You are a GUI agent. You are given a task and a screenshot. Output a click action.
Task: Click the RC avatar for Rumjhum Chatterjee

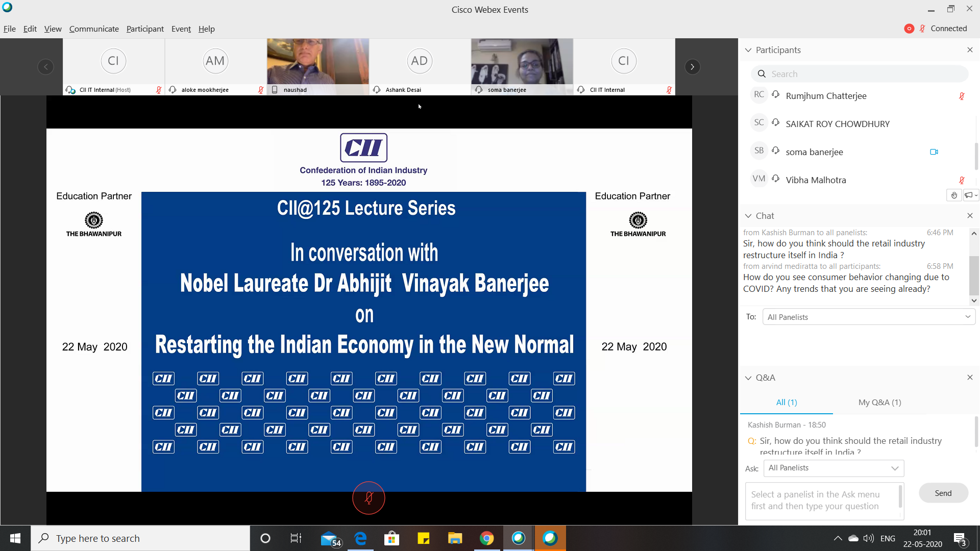click(759, 94)
